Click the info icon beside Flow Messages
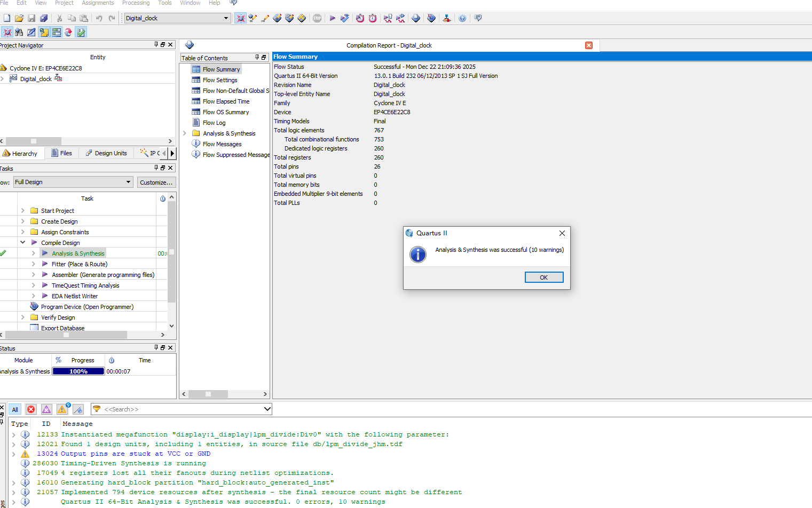The width and height of the screenshot is (812, 508). (x=196, y=144)
